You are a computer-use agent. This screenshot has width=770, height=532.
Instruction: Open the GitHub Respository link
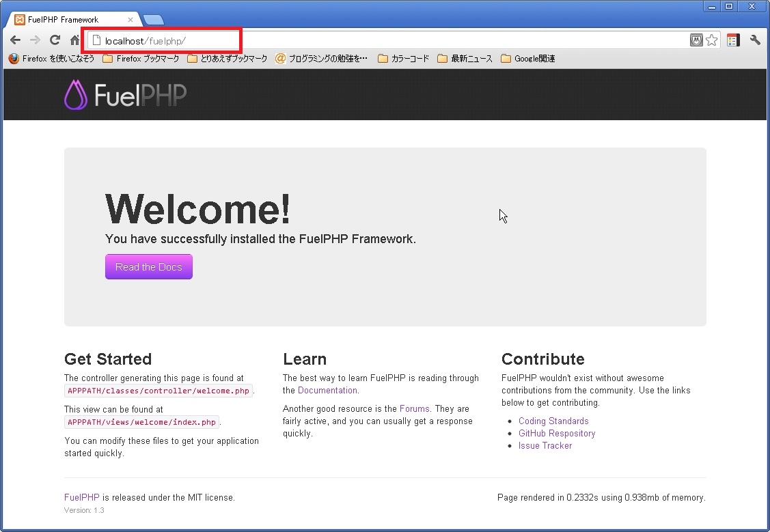[x=557, y=434]
